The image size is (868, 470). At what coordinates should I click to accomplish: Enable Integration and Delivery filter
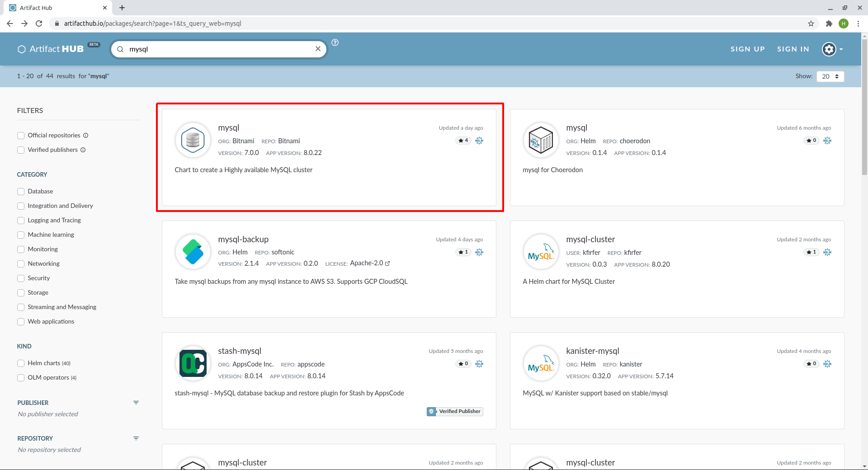21,206
